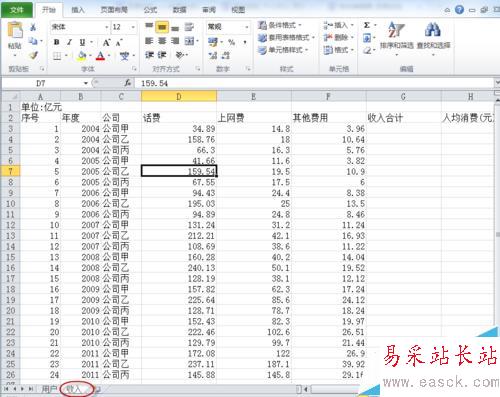Click the Fill down icon
The image size is (500, 397).
point(367,38)
